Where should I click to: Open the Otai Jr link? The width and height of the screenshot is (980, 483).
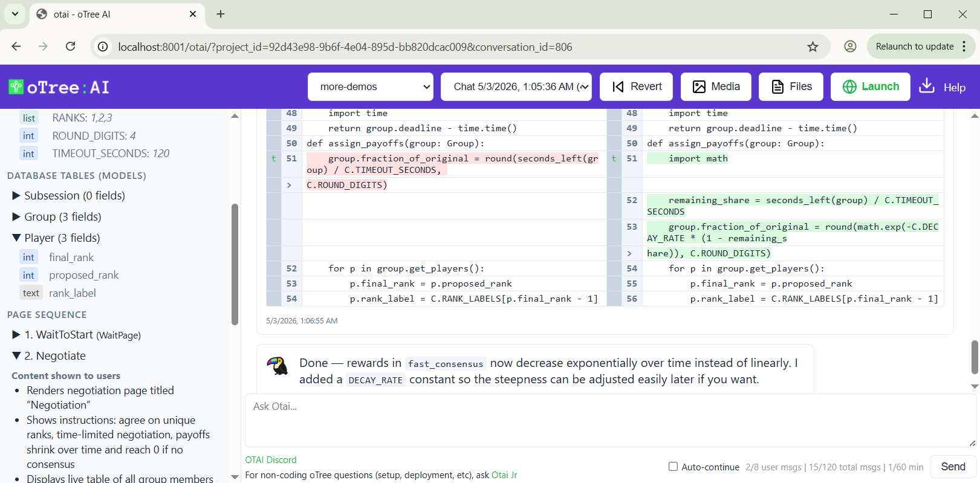[504, 475]
